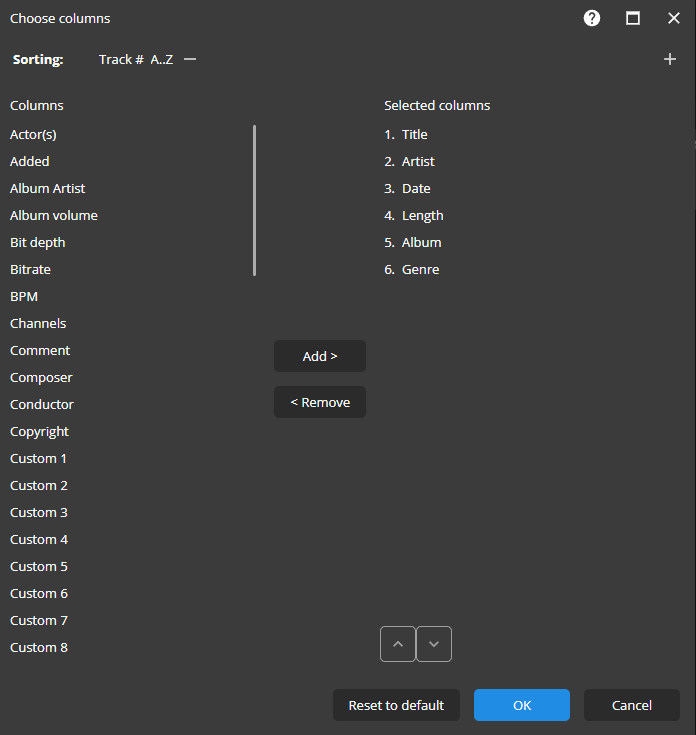The width and height of the screenshot is (696, 735).
Task: Select BPM in the Columns list
Action: pyautogui.click(x=24, y=297)
